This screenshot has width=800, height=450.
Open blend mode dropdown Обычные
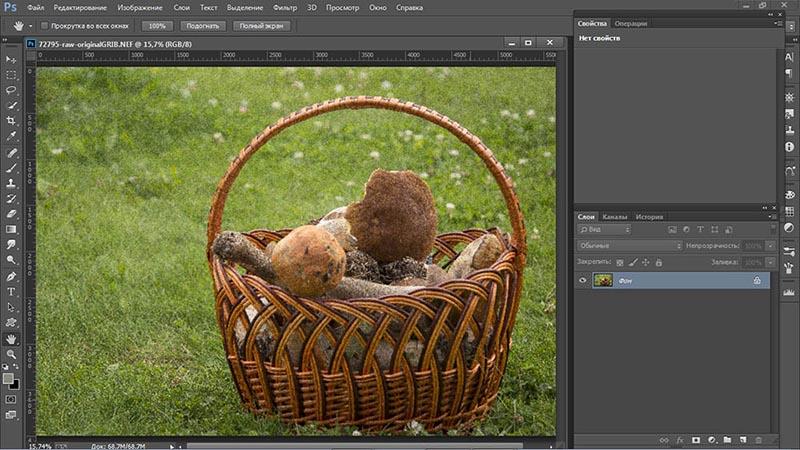pyautogui.click(x=630, y=246)
